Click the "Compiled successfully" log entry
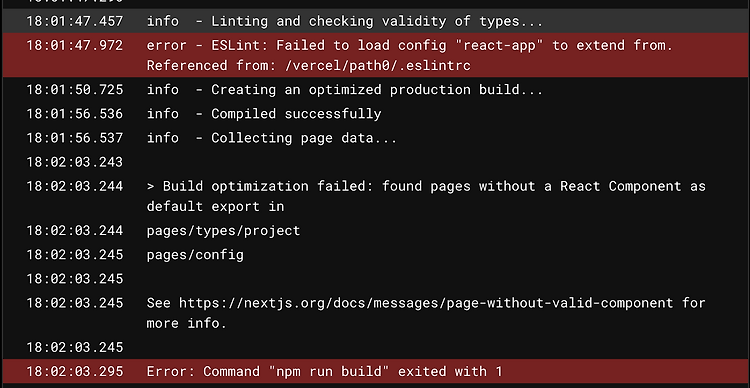The height and width of the screenshot is (388, 750). tap(375, 114)
